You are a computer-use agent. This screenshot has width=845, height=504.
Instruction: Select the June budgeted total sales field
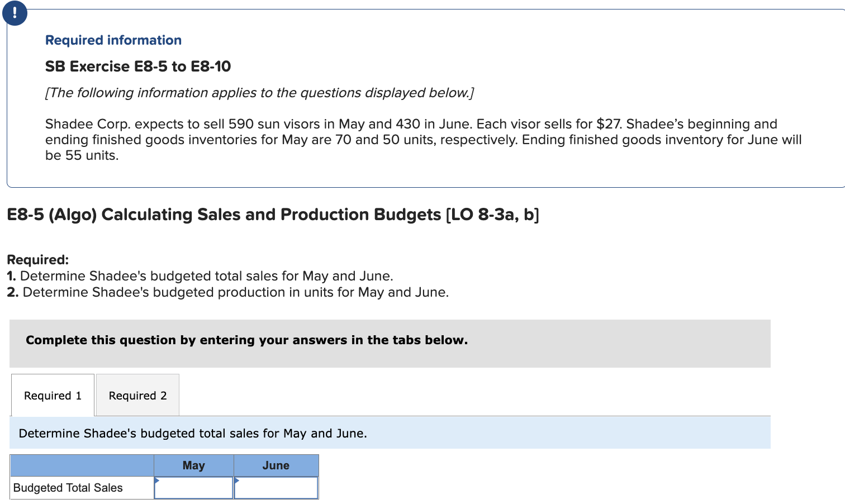276,488
